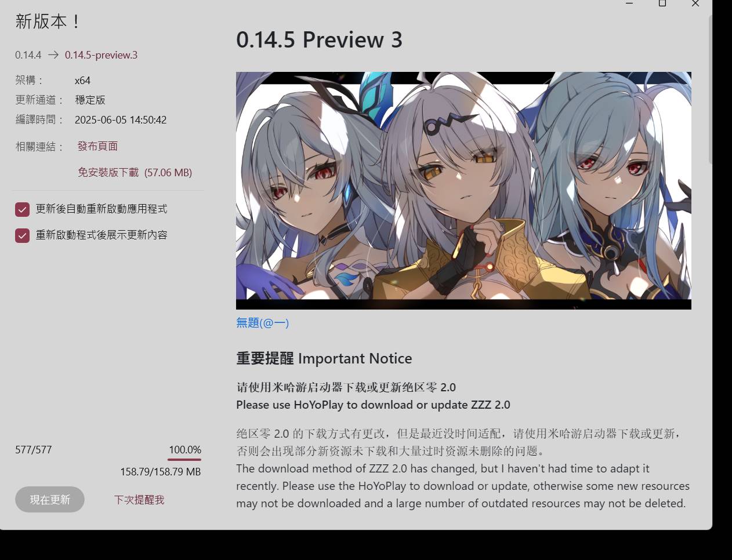Open the 發布頁面 release page link

(x=97, y=146)
